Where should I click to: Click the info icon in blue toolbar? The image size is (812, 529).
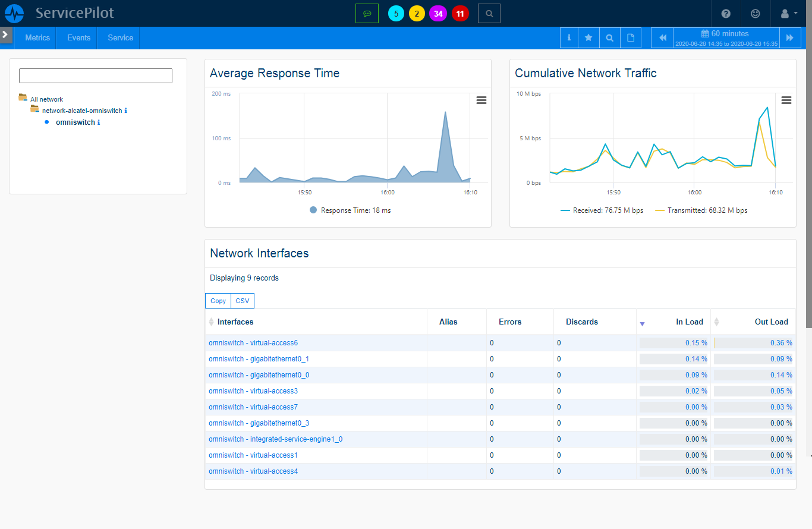569,37
